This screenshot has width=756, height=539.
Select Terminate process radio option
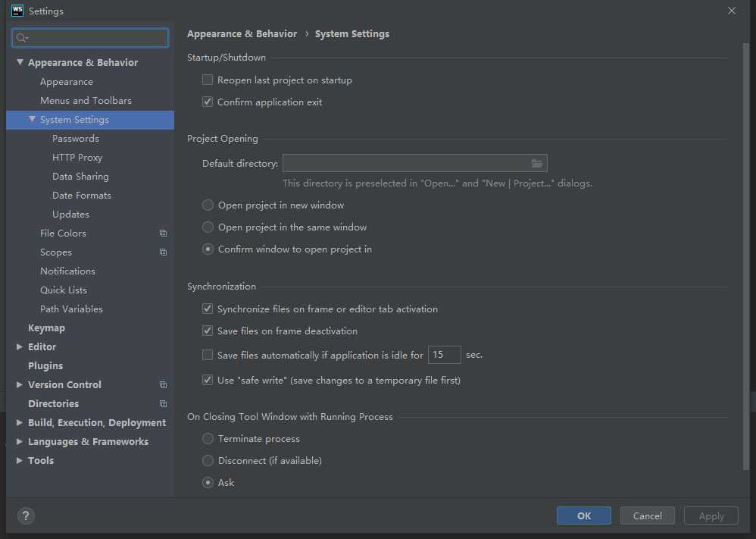pyautogui.click(x=208, y=439)
